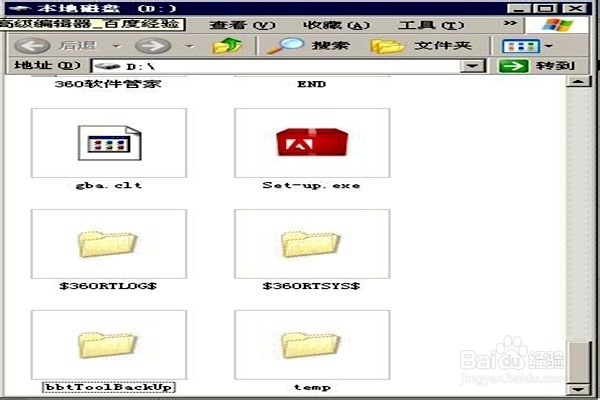
Task: Click the 360软件管家 label
Action: (x=108, y=84)
